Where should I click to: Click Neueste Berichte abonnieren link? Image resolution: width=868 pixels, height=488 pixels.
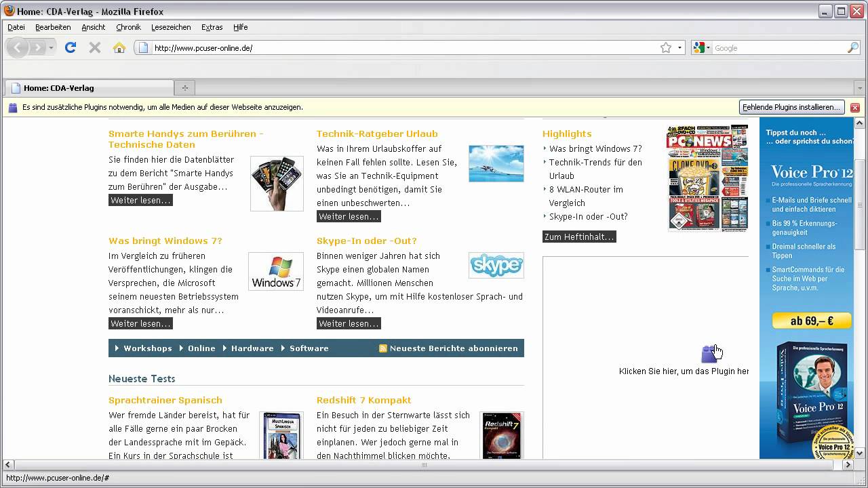coord(454,348)
